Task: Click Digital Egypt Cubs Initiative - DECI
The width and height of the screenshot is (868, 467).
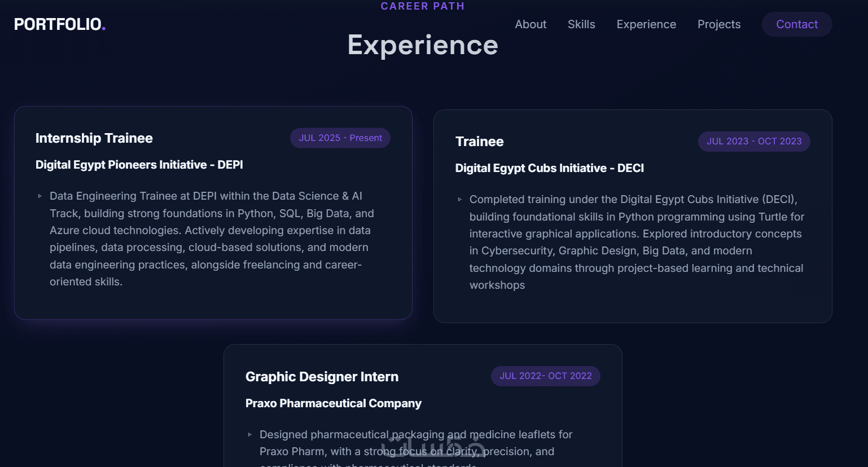Action: [x=549, y=168]
